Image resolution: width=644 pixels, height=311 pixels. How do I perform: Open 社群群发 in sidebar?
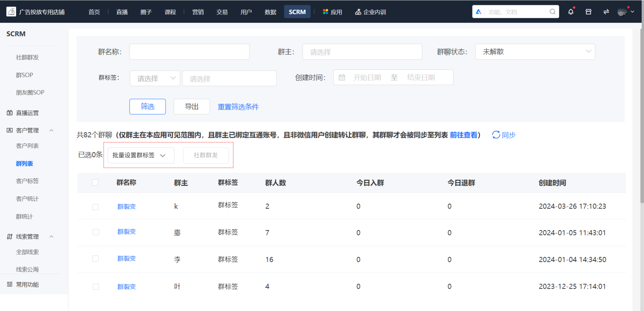pos(28,57)
